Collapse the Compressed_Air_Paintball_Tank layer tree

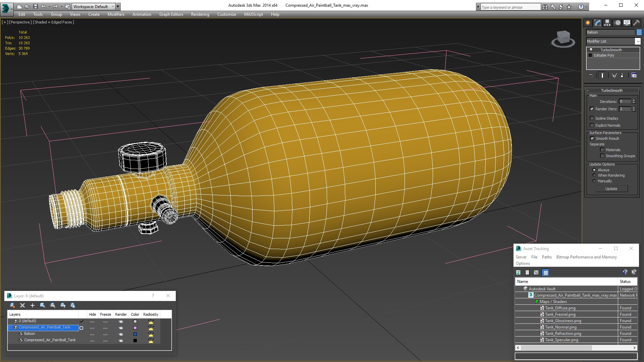tap(10, 327)
